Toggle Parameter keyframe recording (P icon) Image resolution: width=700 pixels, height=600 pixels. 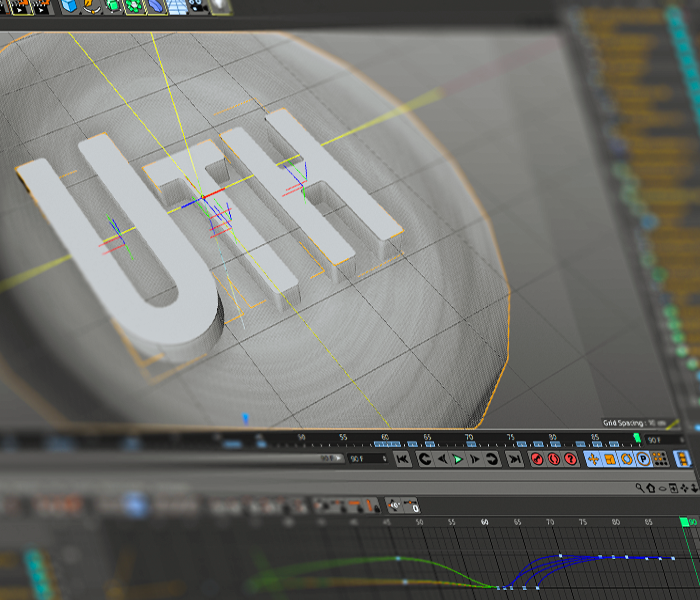coord(643,459)
